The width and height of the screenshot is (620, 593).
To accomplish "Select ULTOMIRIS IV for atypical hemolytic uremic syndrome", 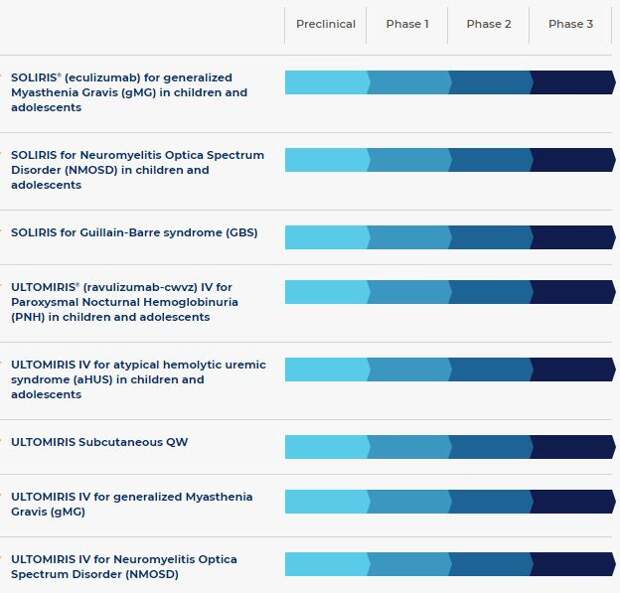I will coord(138,380).
